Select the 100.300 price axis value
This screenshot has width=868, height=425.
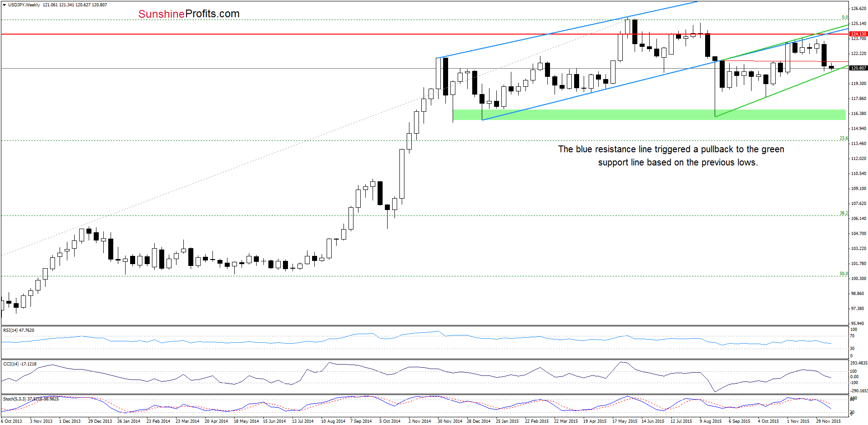(858, 279)
